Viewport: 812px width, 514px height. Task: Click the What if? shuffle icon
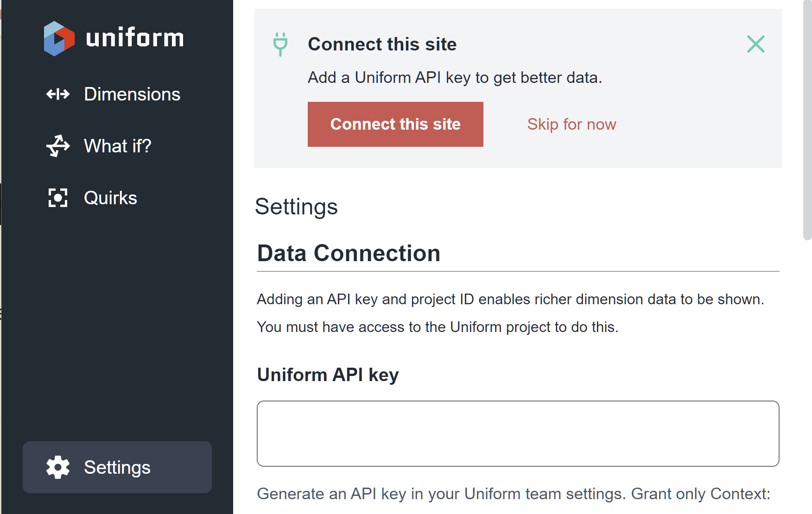tap(58, 146)
